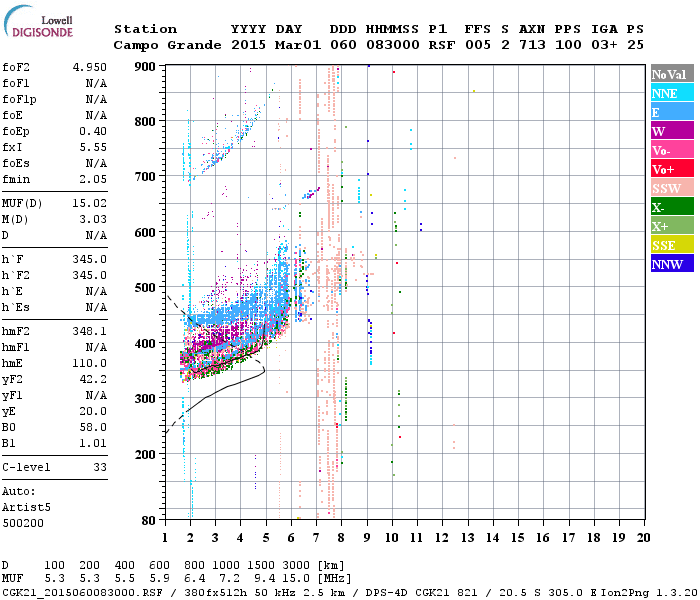The height and width of the screenshot is (600, 700).
Task: Click the B1 value 1.01
Action: point(93,443)
